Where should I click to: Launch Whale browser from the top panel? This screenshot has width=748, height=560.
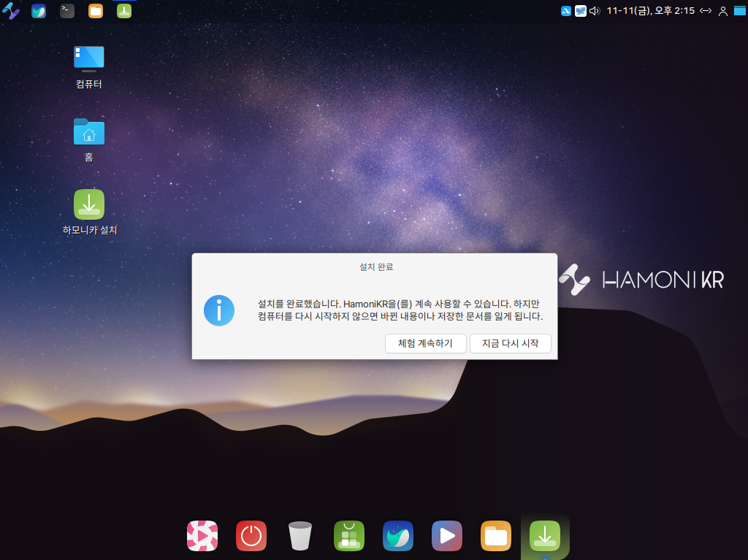pyautogui.click(x=39, y=11)
